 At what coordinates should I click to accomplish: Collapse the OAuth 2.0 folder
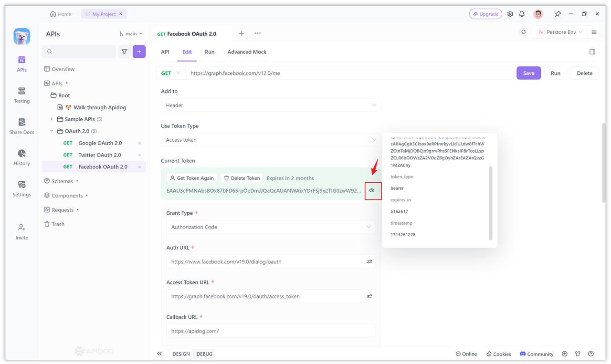click(52, 131)
